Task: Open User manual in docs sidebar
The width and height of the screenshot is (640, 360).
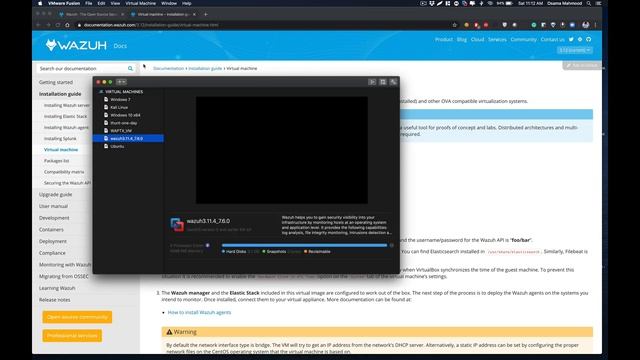Action: pyautogui.click(x=53, y=206)
